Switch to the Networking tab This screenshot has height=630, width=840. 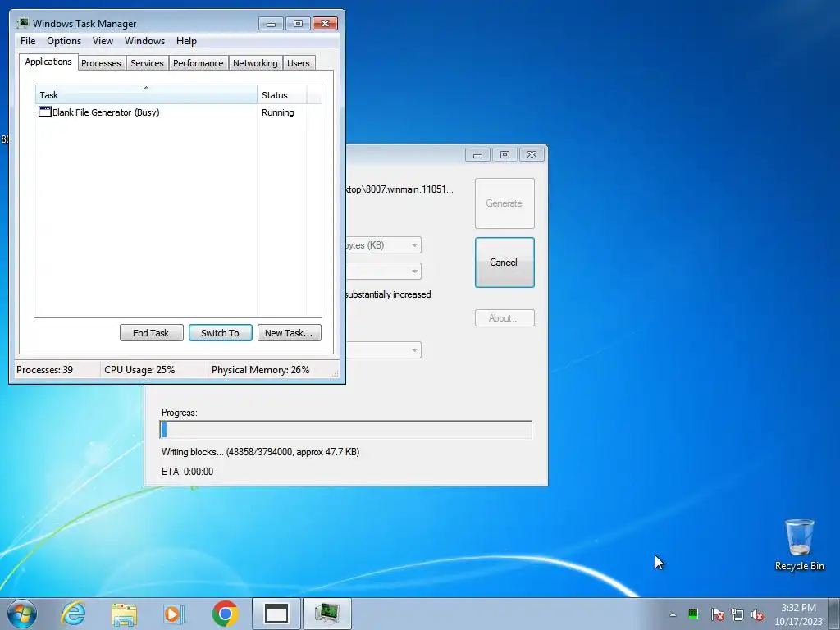(255, 63)
